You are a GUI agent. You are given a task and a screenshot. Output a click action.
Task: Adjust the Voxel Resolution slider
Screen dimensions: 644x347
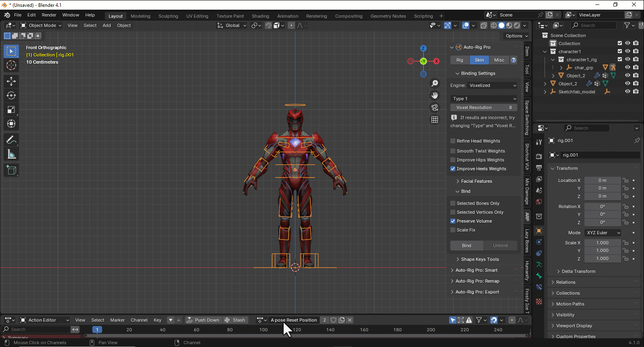[x=484, y=107]
